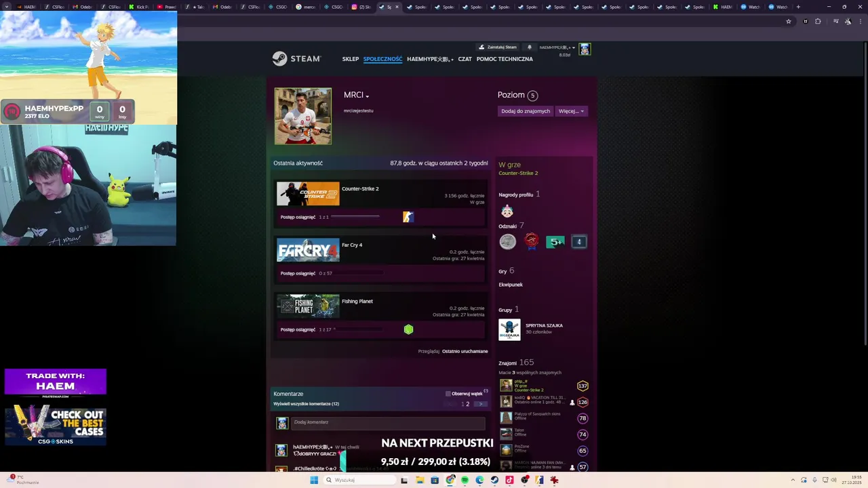This screenshot has height=488, width=868.
Task: Click the red ribbon badge
Action: point(532,241)
